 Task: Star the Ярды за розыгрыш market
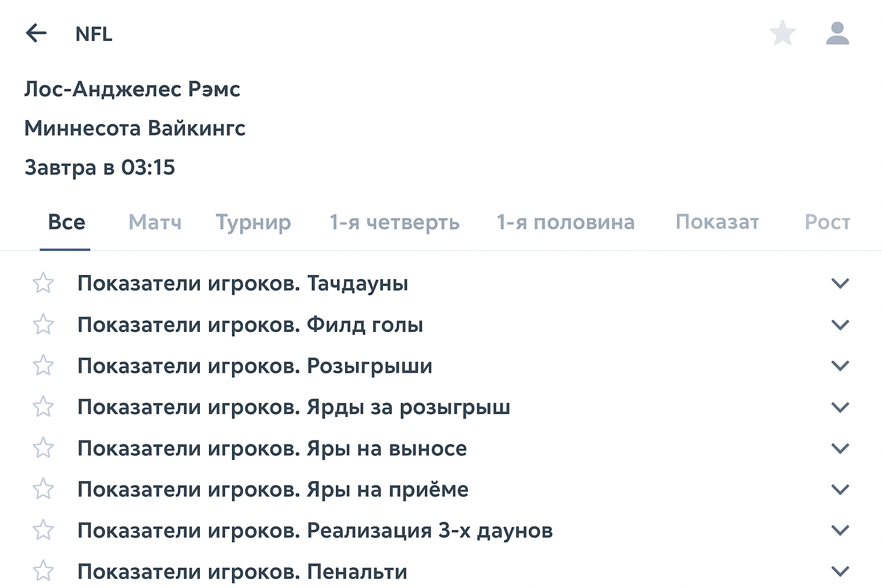[x=44, y=407]
